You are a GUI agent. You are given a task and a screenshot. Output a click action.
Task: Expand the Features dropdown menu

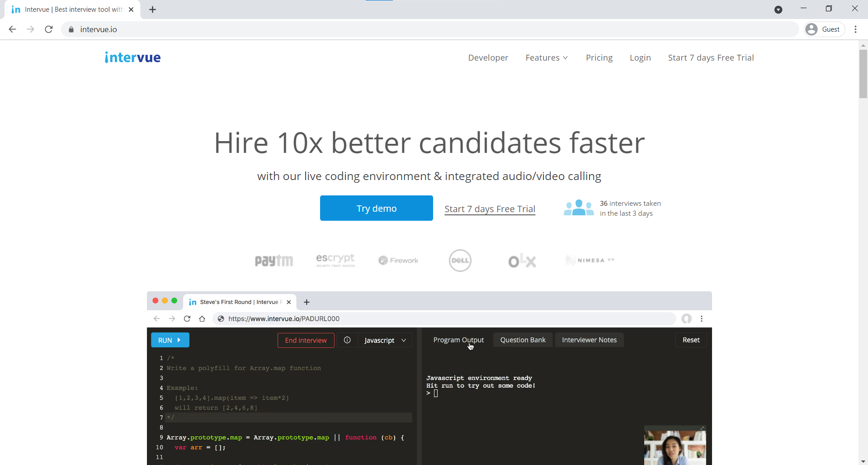[547, 58]
